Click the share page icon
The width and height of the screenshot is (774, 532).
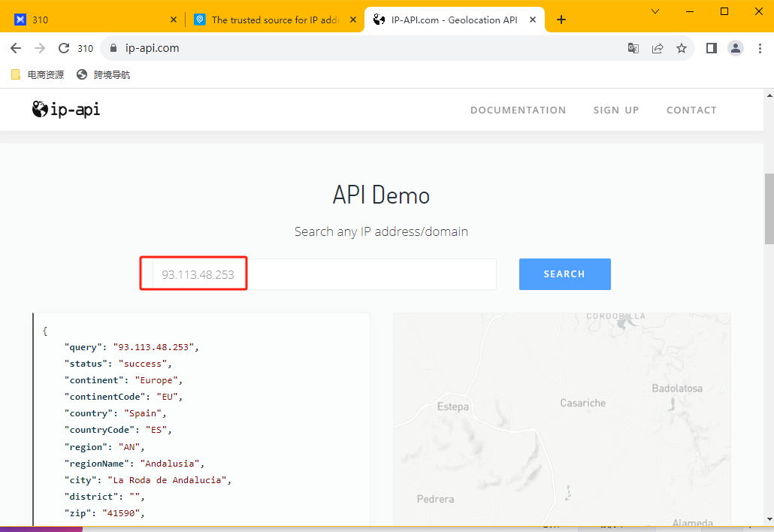658,48
